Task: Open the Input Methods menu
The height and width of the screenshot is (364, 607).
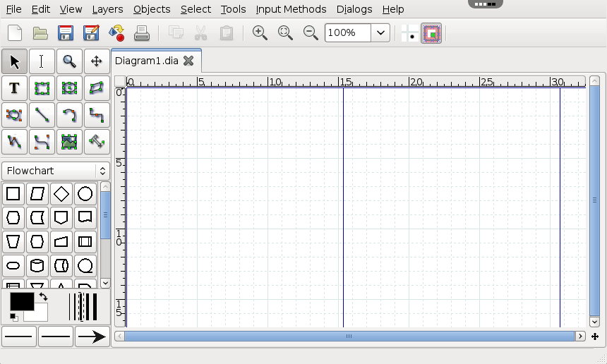Action: (x=291, y=9)
